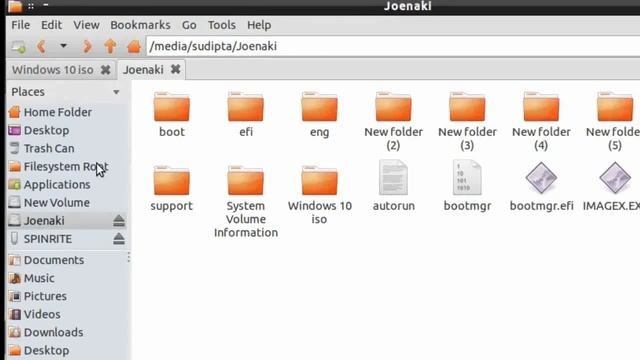Select the autorun text file icon
The image size is (640, 360).
tap(393, 178)
